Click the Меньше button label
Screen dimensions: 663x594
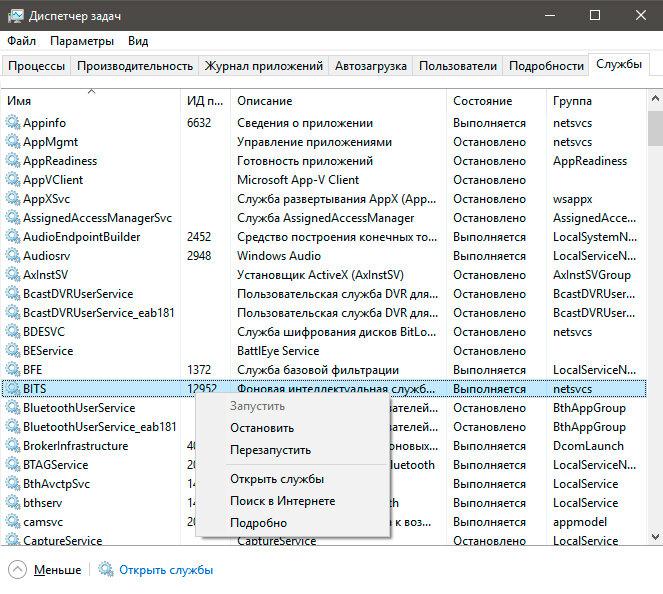point(58,570)
